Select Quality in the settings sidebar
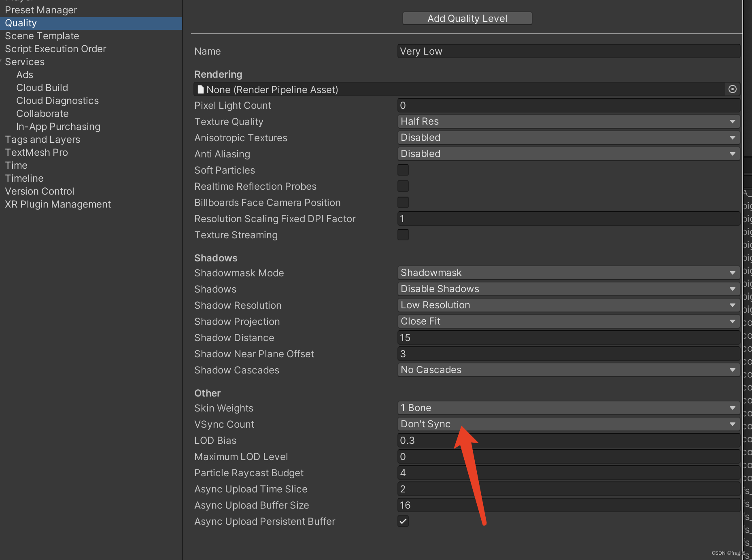Image resolution: width=752 pixels, height=560 pixels. coord(21,23)
